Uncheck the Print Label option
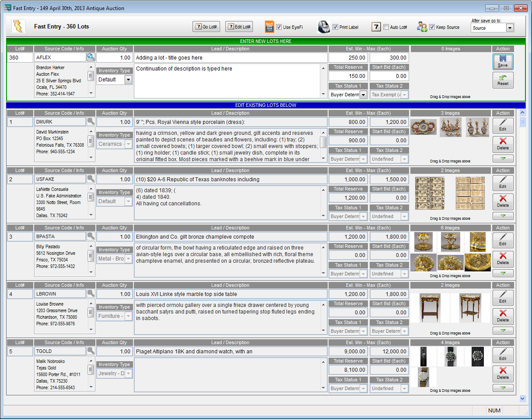 tap(335, 27)
